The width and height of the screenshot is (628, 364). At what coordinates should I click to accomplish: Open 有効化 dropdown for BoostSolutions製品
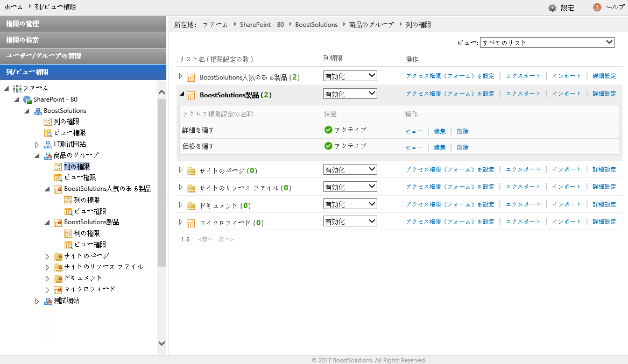350,94
